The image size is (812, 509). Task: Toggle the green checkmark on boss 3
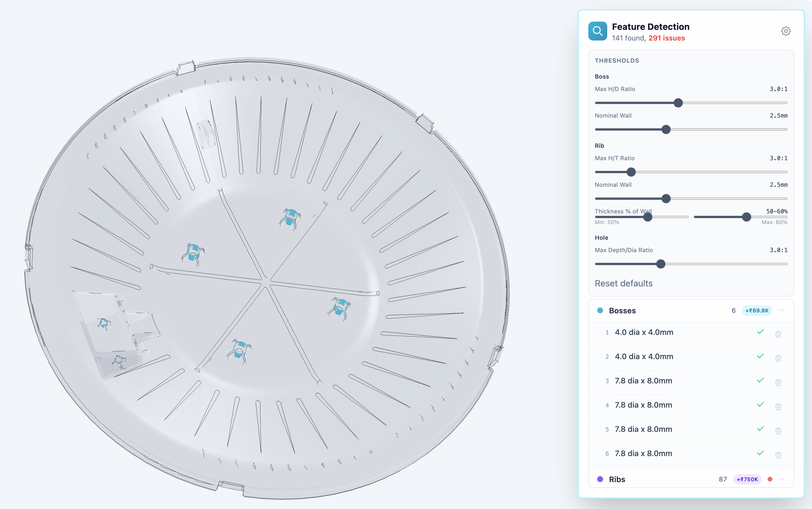coord(760,380)
